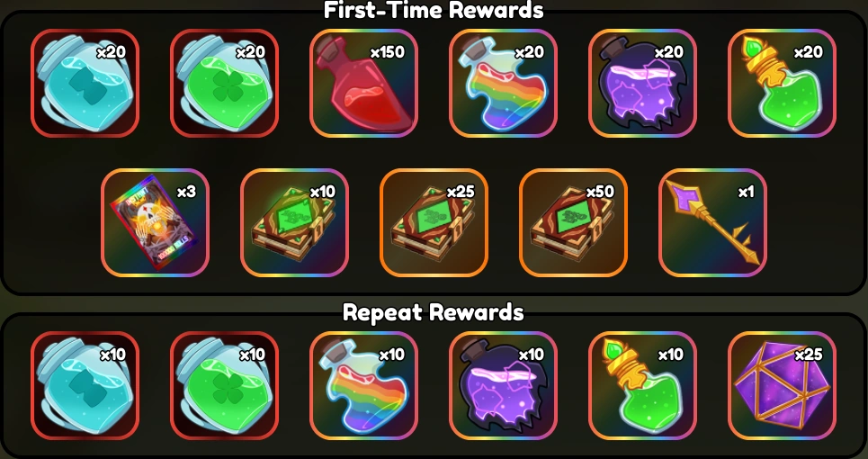This screenshot has width=868, height=459.
Task: Click the First-Time Rewards heading
Action: (434, 10)
